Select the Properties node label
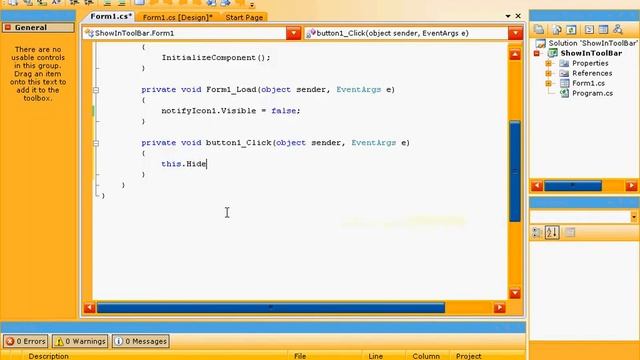The image size is (640, 360). [x=590, y=63]
